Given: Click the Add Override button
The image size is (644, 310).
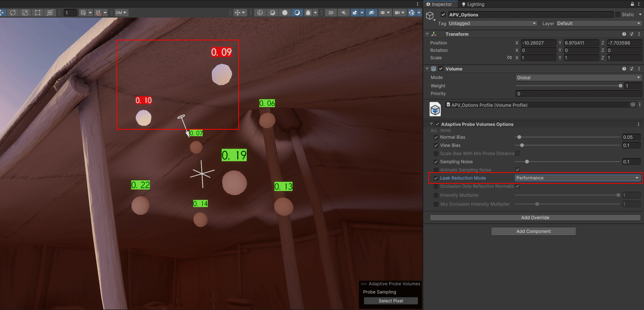Looking at the screenshot, I should (x=535, y=217).
